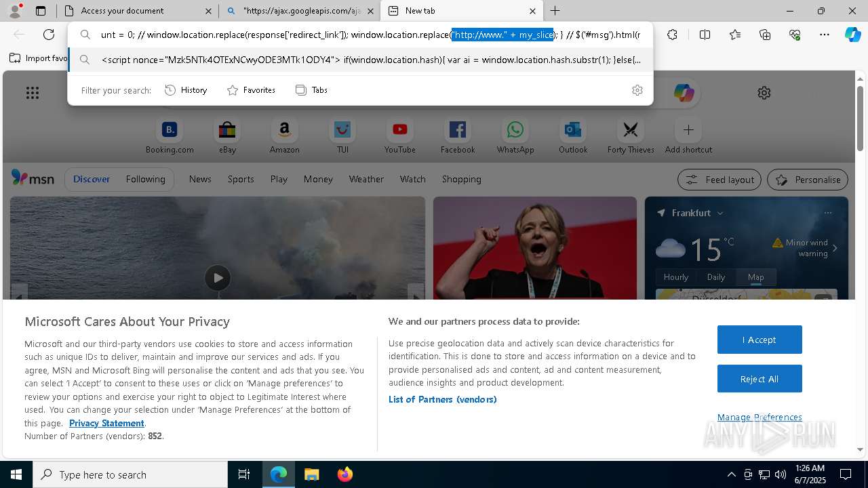The width and height of the screenshot is (868, 488).
Task: Open the Windows Start menu
Action: [16, 474]
